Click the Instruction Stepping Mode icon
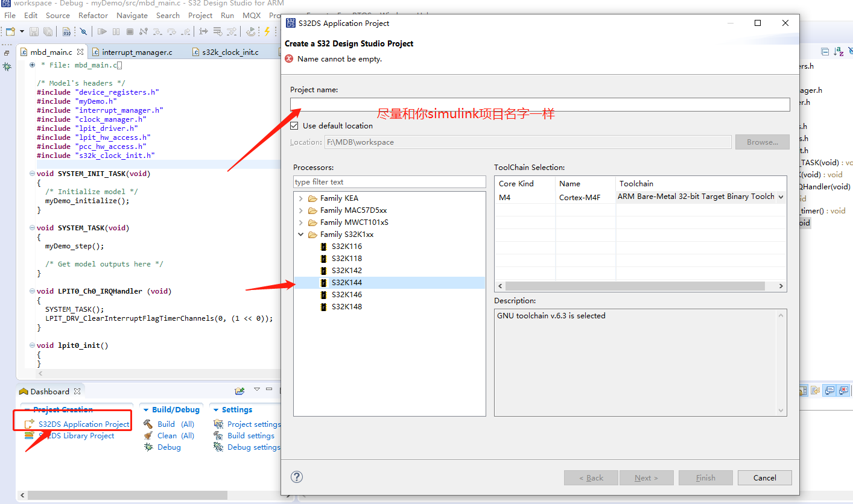 point(203,31)
